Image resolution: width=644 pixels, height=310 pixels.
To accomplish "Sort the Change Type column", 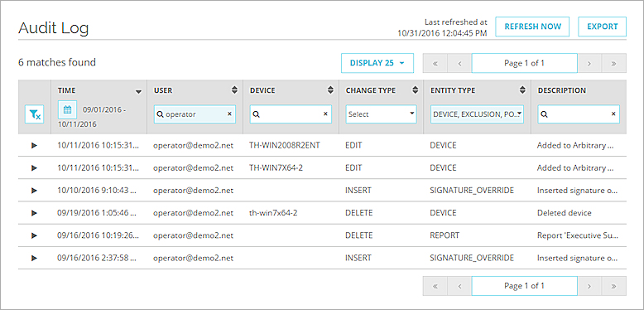I will [x=415, y=90].
